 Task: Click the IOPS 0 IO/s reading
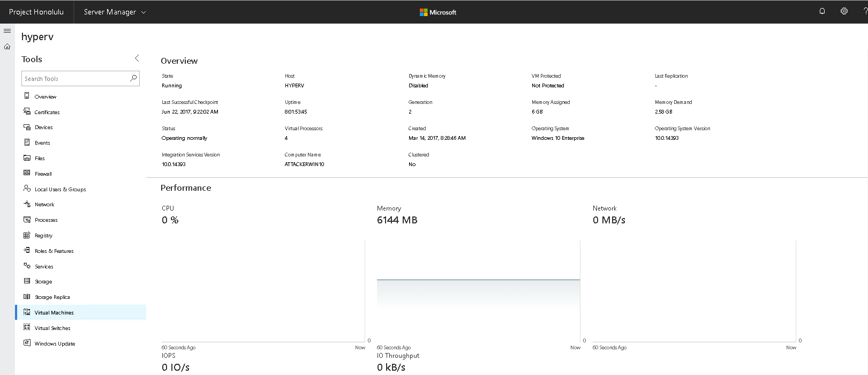tap(176, 367)
